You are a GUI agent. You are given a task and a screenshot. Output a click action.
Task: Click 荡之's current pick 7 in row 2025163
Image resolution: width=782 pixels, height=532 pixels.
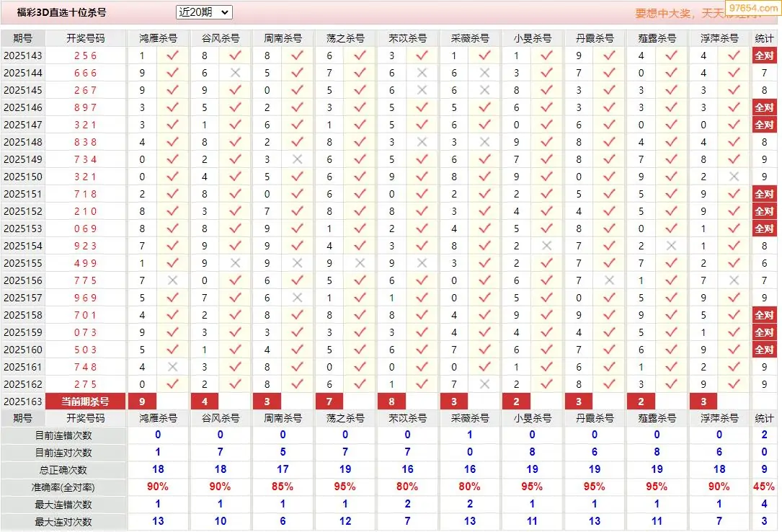(329, 402)
